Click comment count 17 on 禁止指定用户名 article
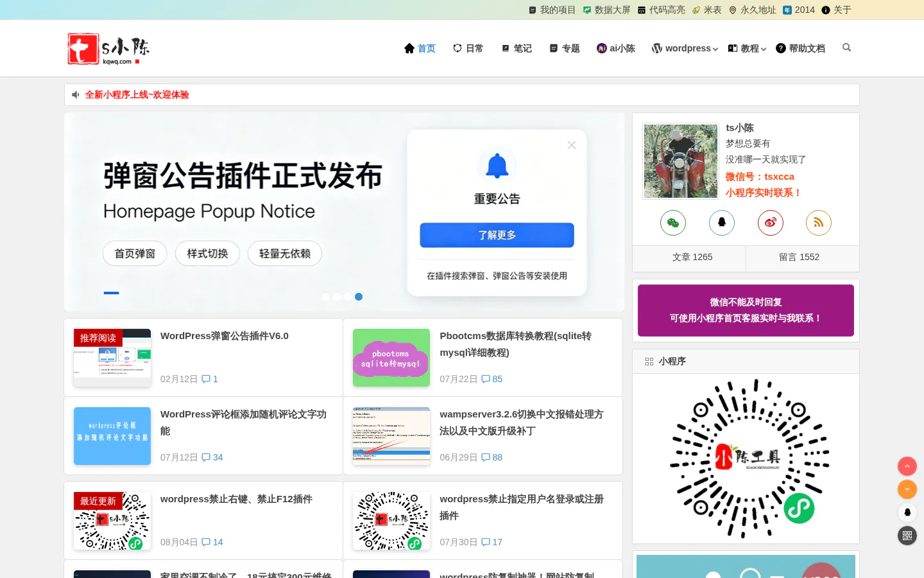 (x=492, y=542)
